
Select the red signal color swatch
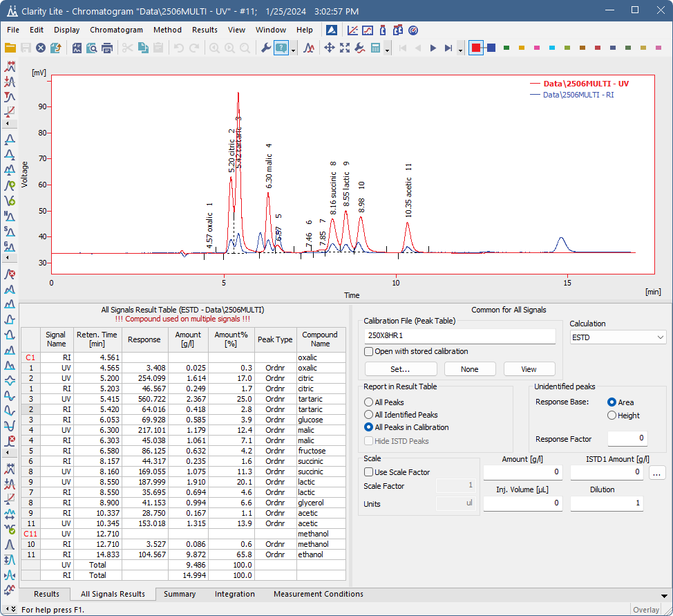click(476, 48)
